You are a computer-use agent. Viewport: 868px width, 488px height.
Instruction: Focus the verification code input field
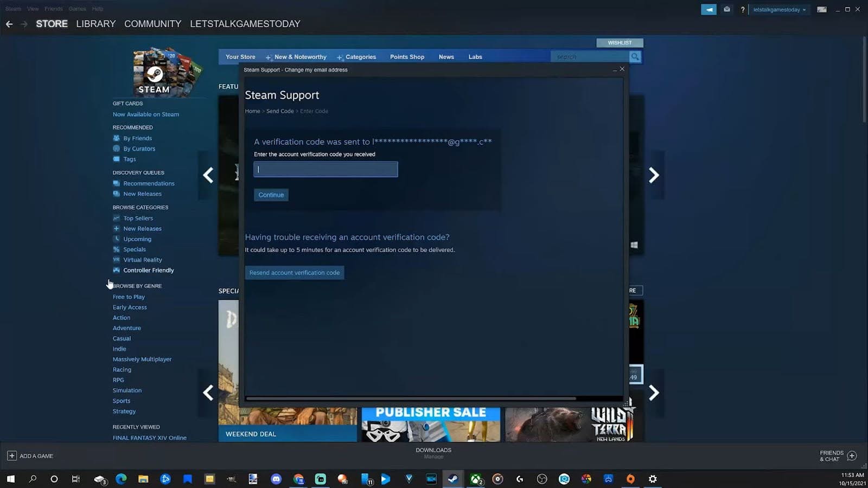coord(325,169)
